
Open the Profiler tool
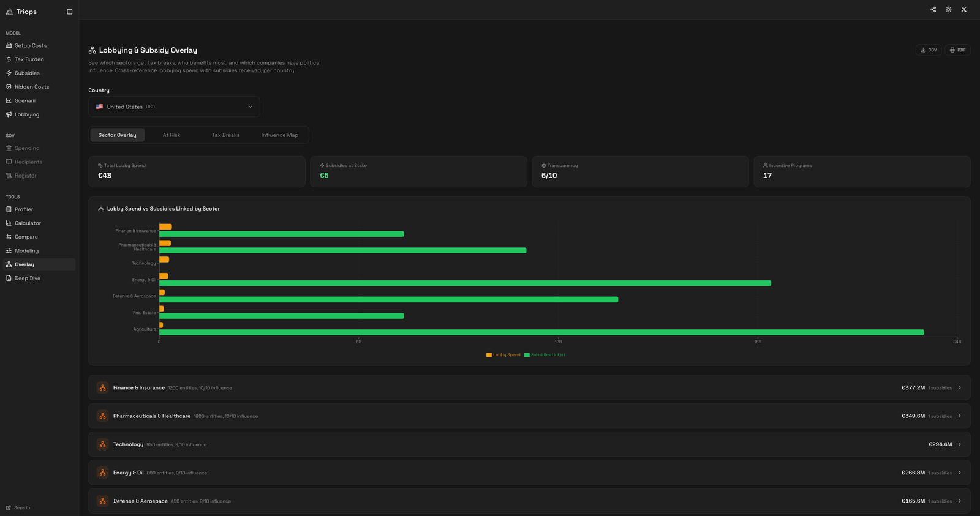24,209
